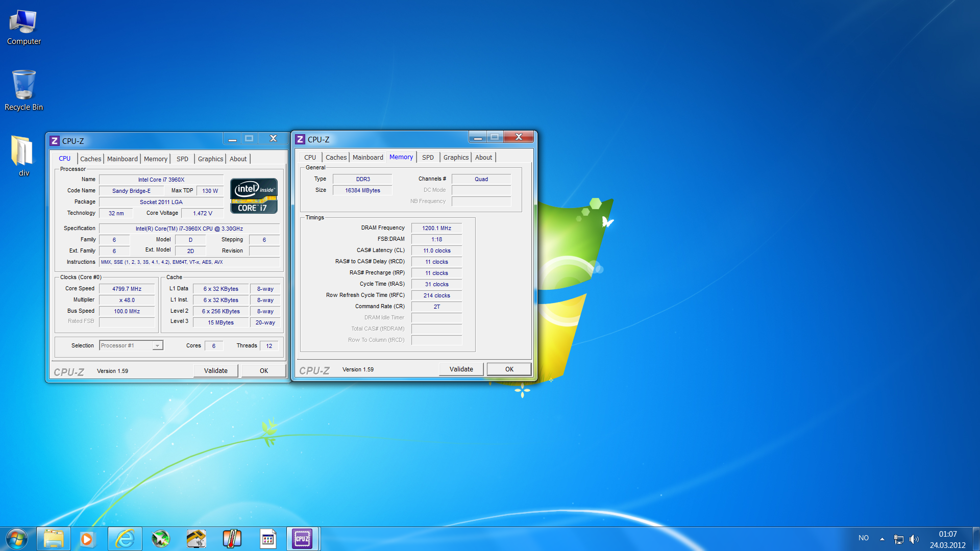980x551 pixels.
Task: Open the Recycle Bin desktop icon
Action: pos(23,90)
